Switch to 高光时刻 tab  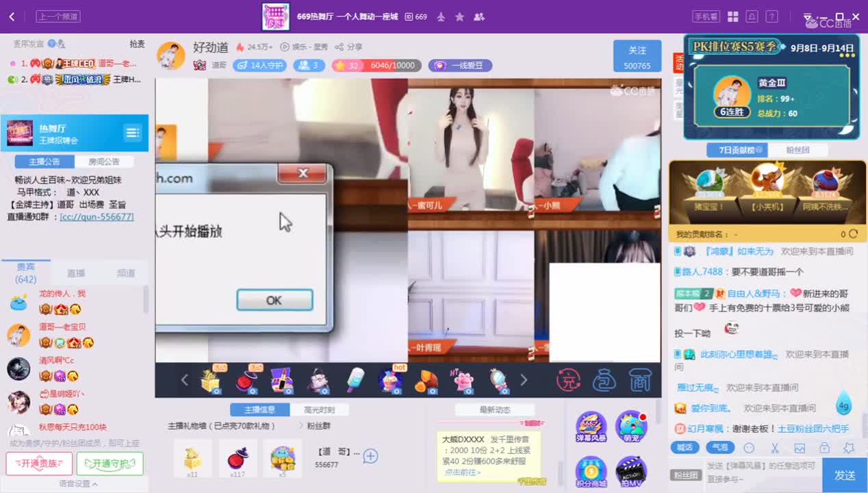coord(319,410)
